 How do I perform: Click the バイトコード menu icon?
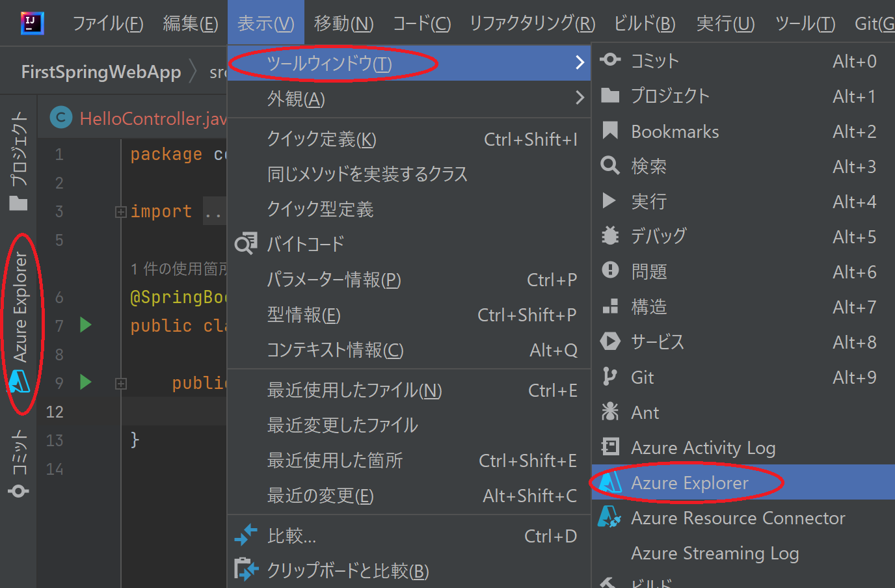[246, 243]
